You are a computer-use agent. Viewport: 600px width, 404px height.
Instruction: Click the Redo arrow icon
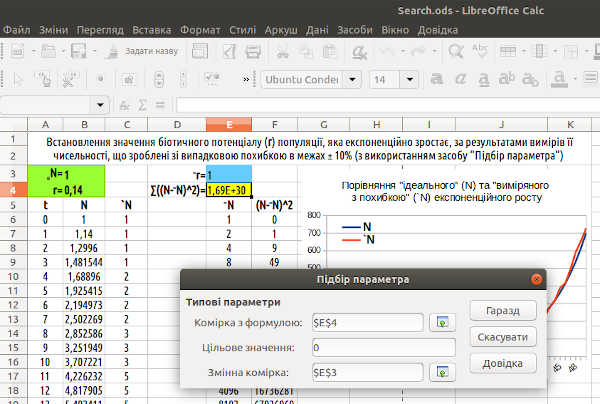pos(418,51)
